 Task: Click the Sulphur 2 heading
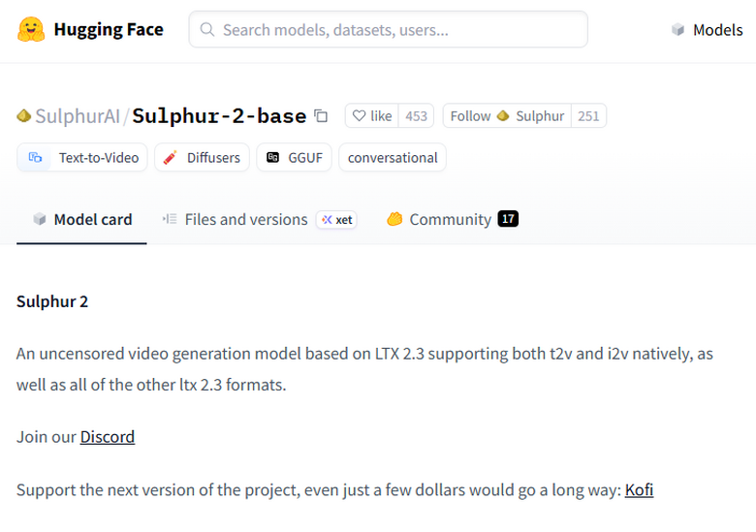(52, 301)
